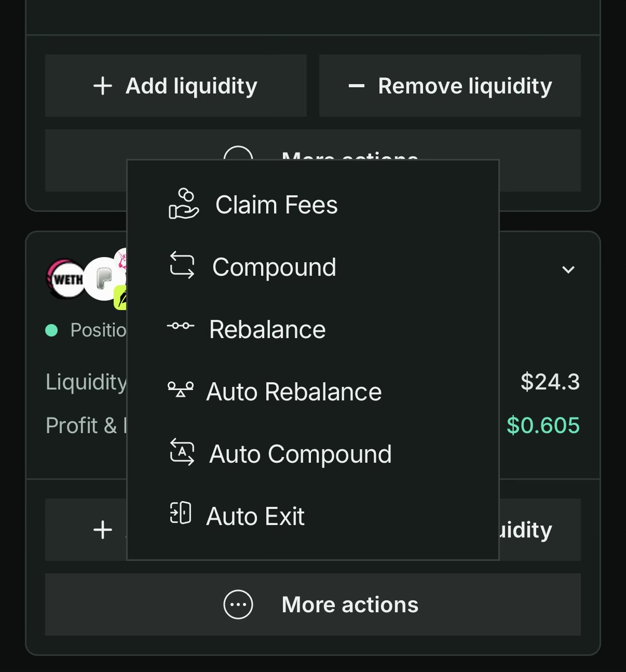Image resolution: width=626 pixels, height=672 pixels.
Task: Click the Claim Fees hand-coins icon
Action: pos(183,204)
